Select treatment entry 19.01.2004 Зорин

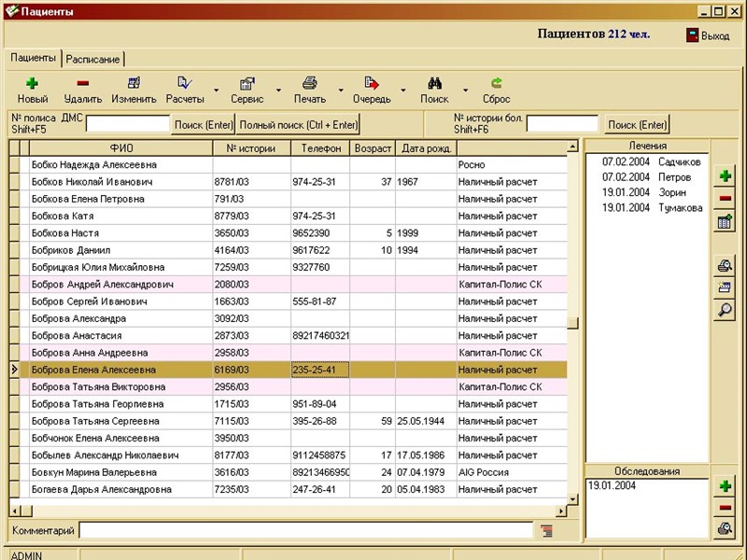coord(643,192)
